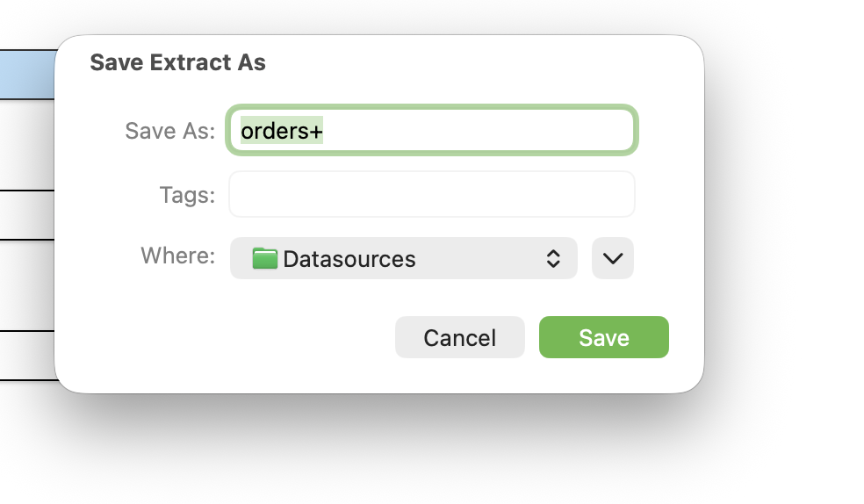Click the green Datasources folder icon
This screenshot has width=864, height=504.
[264, 259]
